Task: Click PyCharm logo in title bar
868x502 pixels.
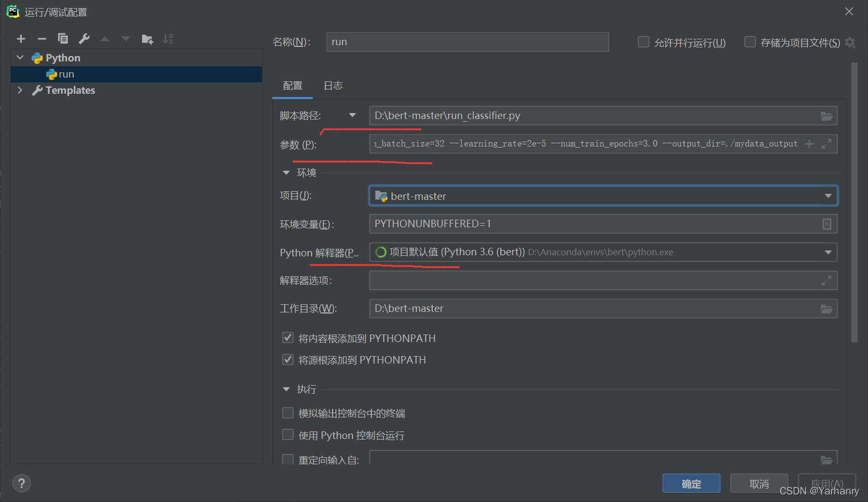Action: tap(12, 11)
